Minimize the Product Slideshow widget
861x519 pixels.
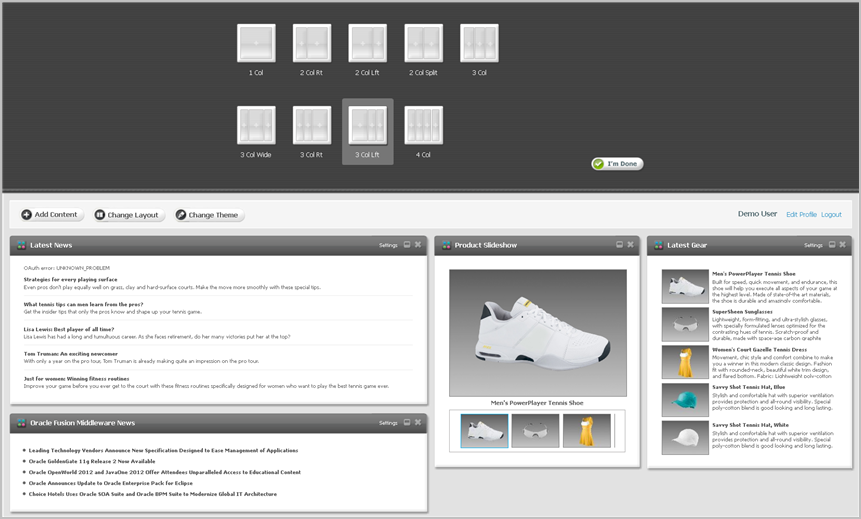coord(619,245)
